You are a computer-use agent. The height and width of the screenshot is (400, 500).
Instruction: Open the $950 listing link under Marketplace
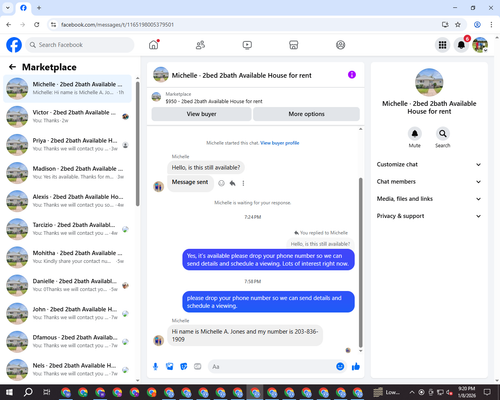coord(214,101)
